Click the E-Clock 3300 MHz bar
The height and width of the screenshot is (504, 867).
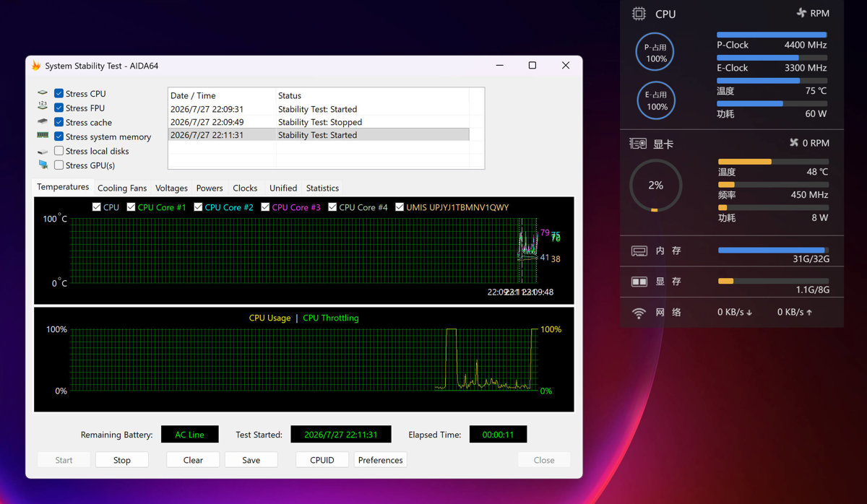click(x=772, y=58)
